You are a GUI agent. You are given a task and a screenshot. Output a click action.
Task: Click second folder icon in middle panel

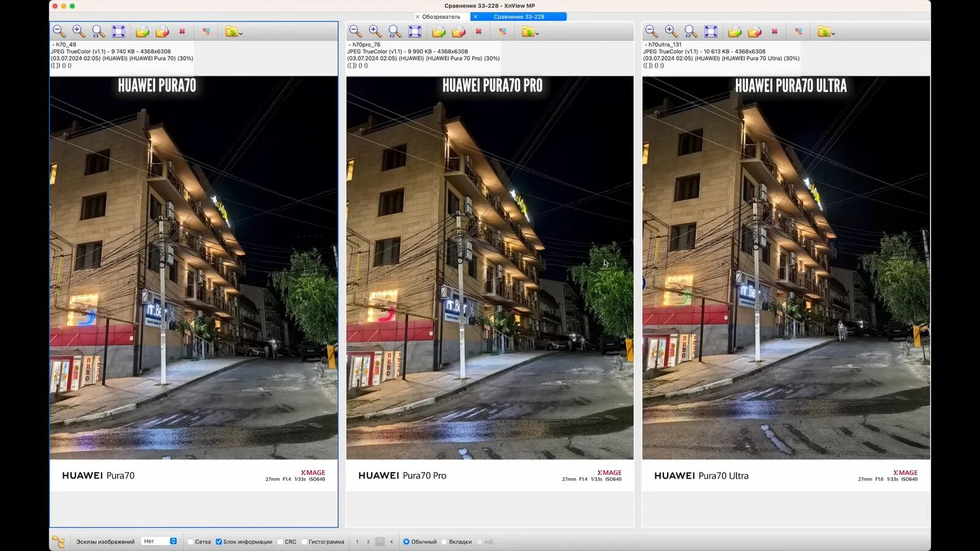click(x=459, y=31)
